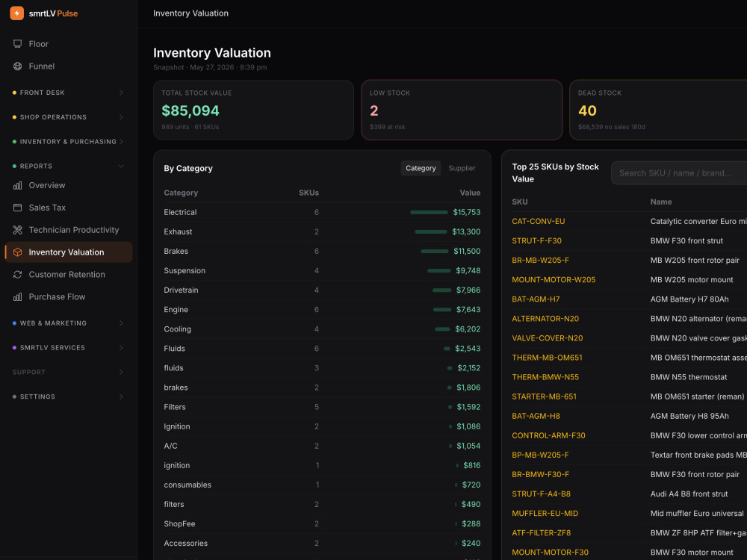Click the Search SKU / name / brand field
This screenshot has height=560, width=747.
pyautogui.click(x=679, y=173)
